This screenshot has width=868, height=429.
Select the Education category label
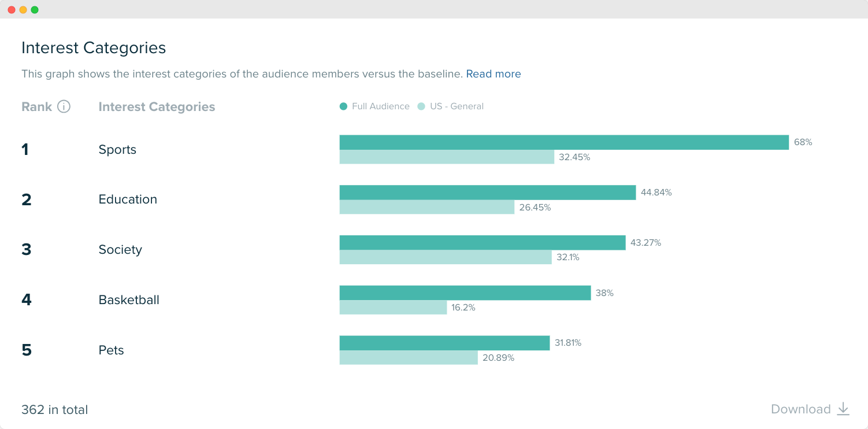click(128, 199)
